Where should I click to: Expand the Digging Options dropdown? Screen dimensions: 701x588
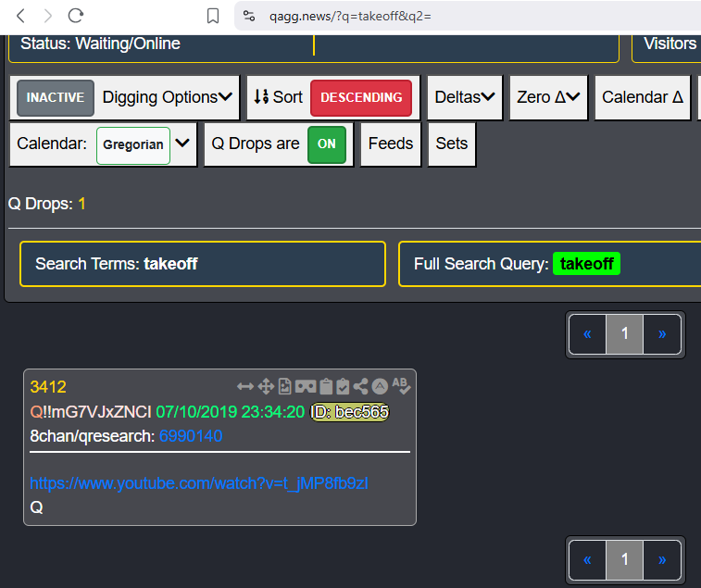168,97
